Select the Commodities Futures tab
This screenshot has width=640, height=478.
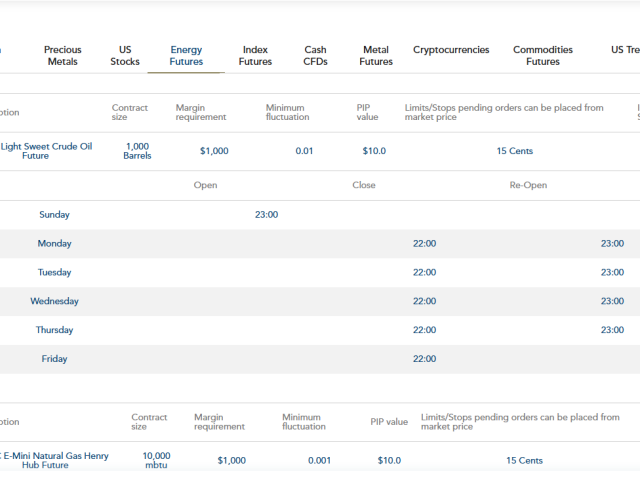[x=542, y=56]
